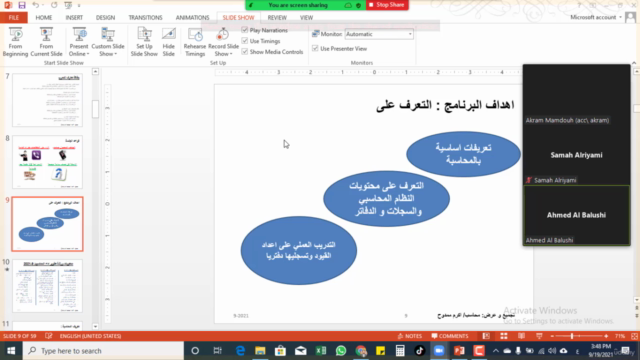Click Zoom In plus button

(606, 336)
